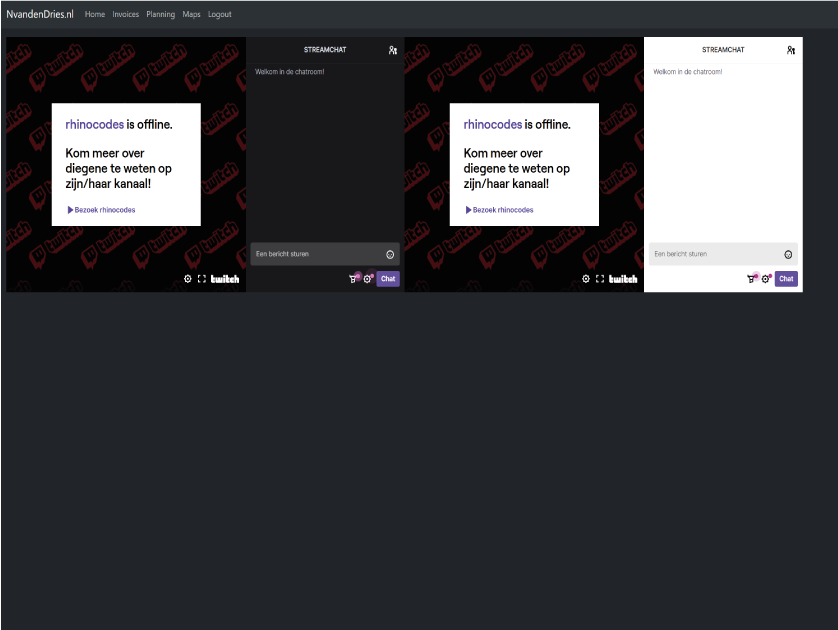Click Bezoek rhinocodes in left player
This screenshot has width=838, height=630.
101,210
